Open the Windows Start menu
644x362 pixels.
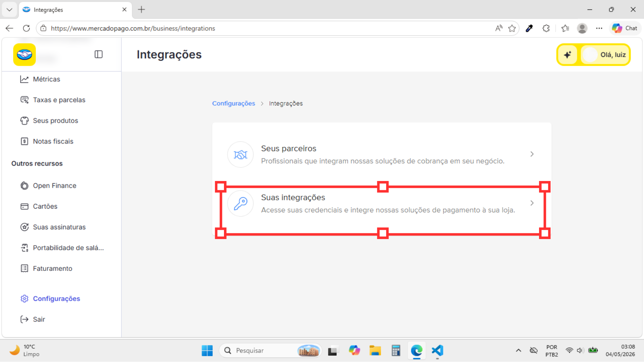pos(207,351)
